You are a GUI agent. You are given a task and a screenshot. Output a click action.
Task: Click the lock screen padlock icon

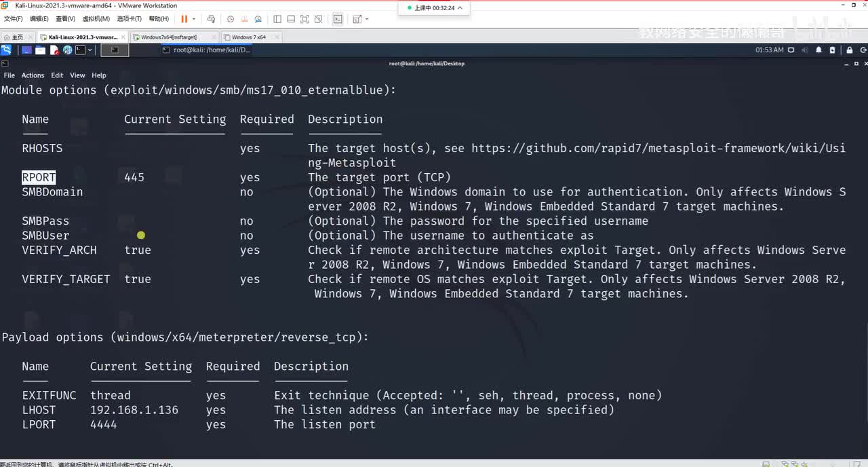(x=849, y=50)
